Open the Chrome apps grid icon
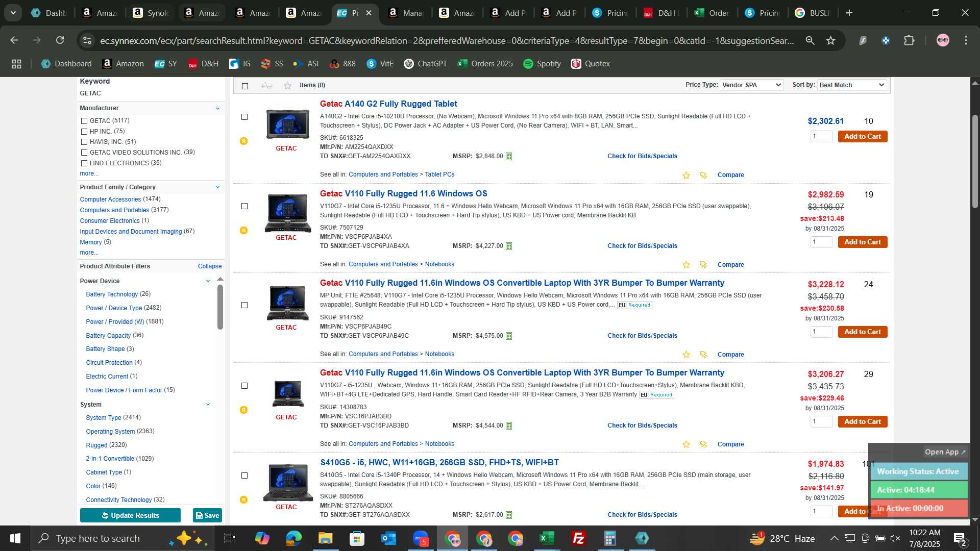This screenshot has width=980, height=551. (16, 64)
